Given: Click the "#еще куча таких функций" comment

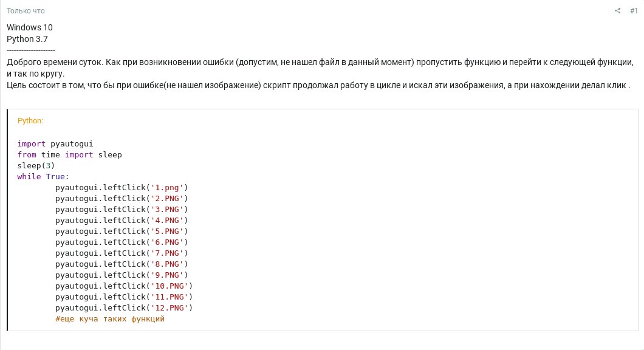Looking at the screenshot, I should (x=110, y=319).
